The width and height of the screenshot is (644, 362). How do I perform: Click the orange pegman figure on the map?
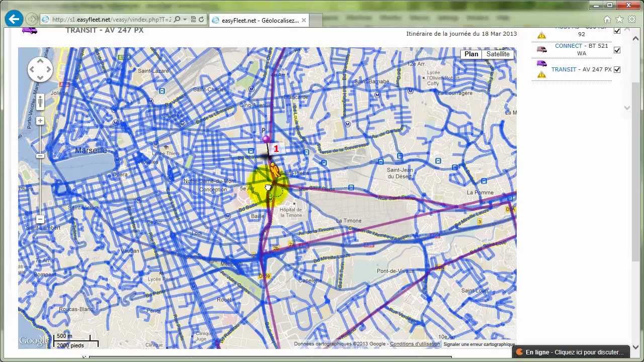[x=274, y=170]
